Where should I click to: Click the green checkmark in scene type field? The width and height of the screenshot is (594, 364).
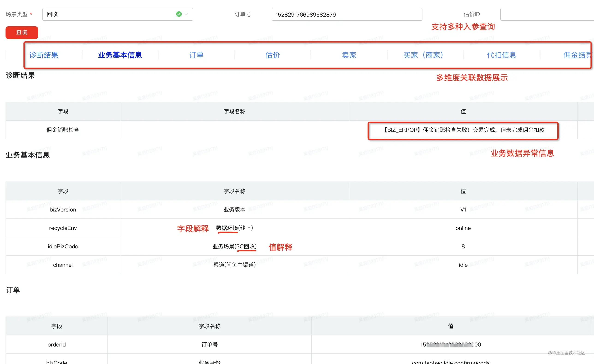(179, 14)
